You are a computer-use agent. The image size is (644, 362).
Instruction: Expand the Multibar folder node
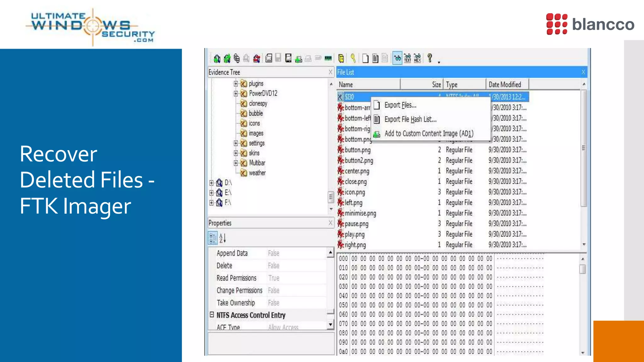[x=236, y=163]
